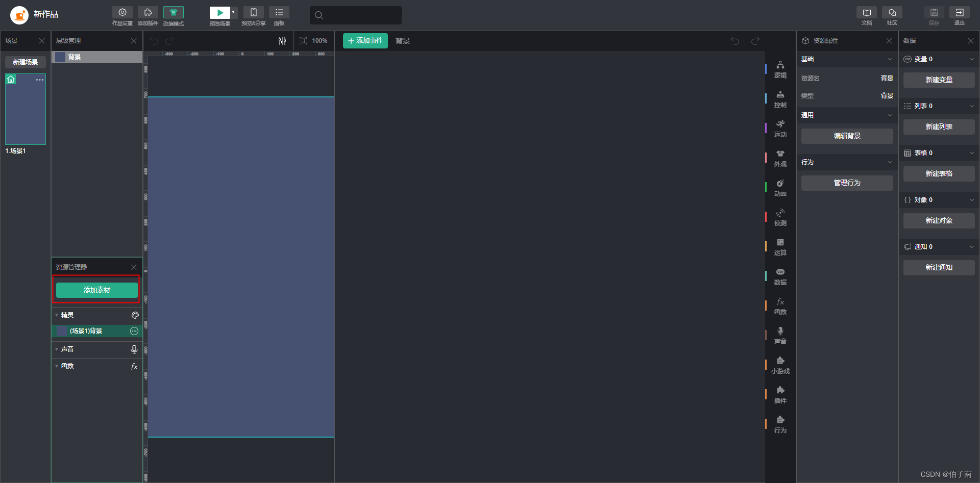The image size is (980, 483).
Task: Click 新建列表 button
Action: tap(939, 127)
